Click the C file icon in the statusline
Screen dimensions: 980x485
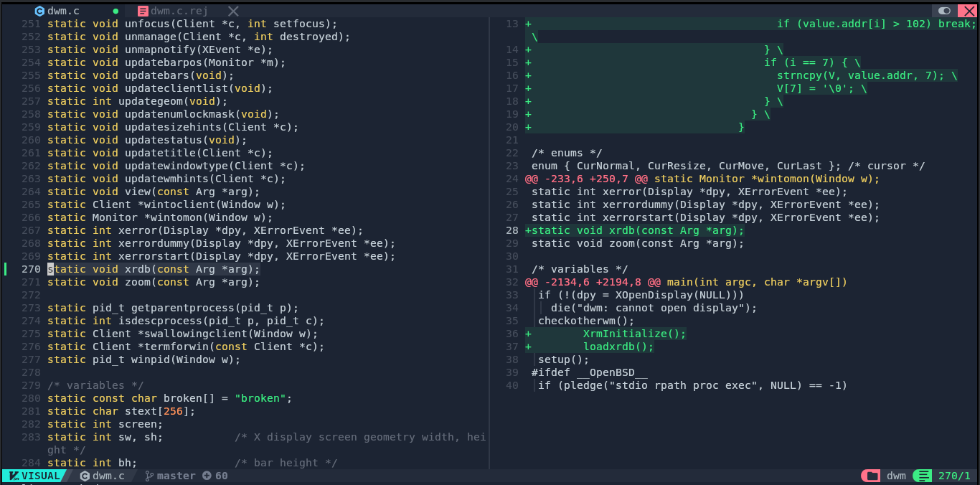(85, 476)
